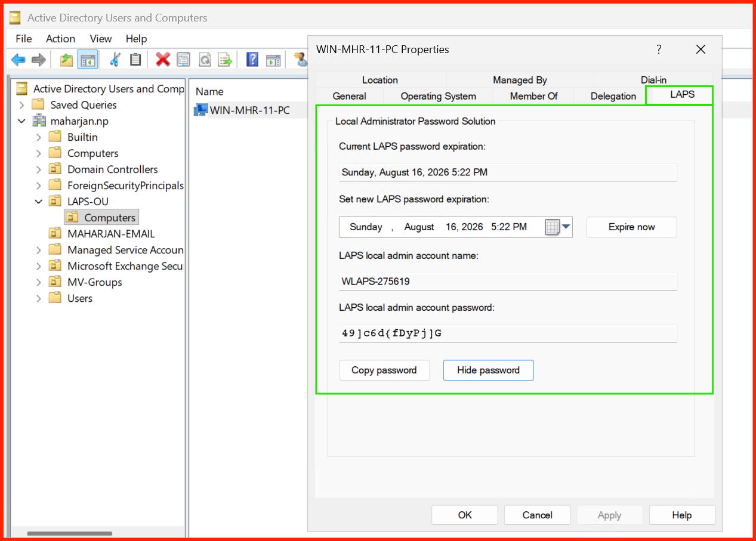Click WIN-MHR-11-PC computer icon in list
The image size is (756, 541).
click(x=201, y=110)
